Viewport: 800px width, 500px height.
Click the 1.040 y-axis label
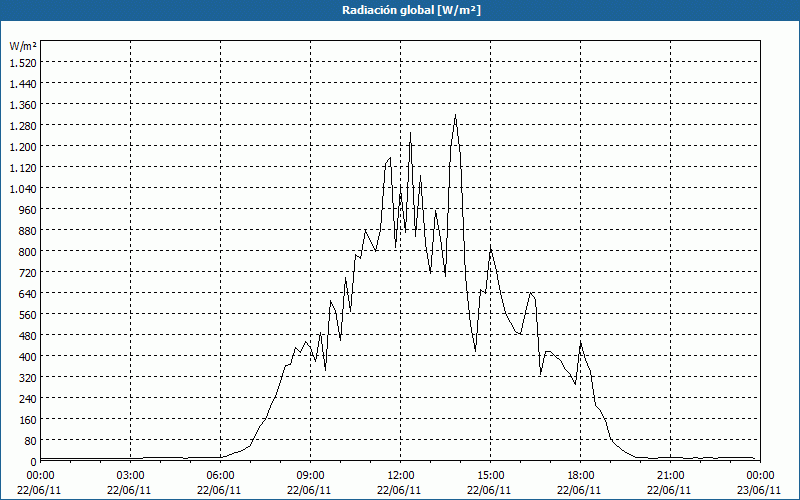coord(23,189)
